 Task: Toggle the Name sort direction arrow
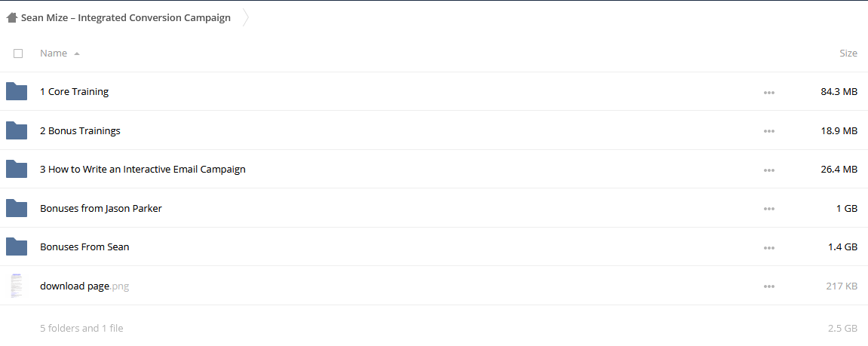77,54
